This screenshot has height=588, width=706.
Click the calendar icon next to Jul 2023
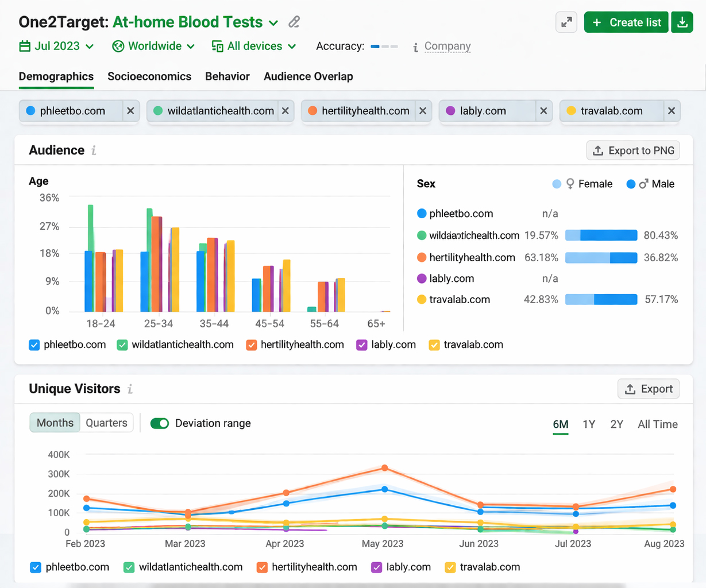[25, 46]
